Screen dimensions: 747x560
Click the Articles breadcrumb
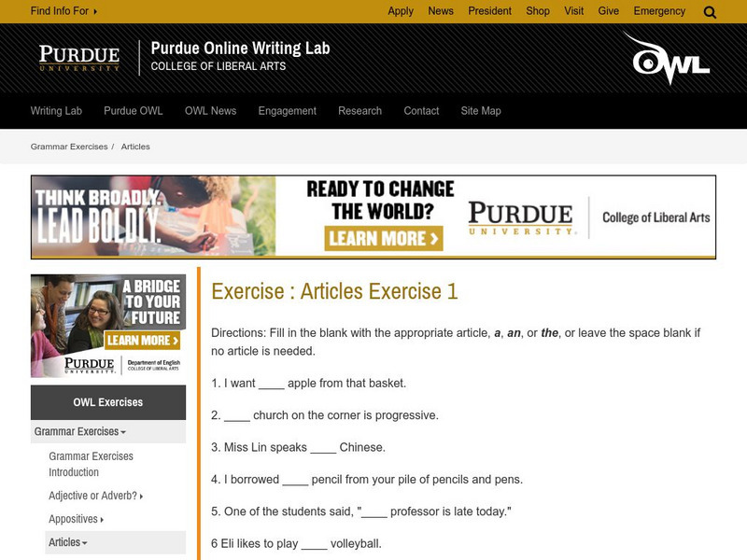[x=135, y=147]
